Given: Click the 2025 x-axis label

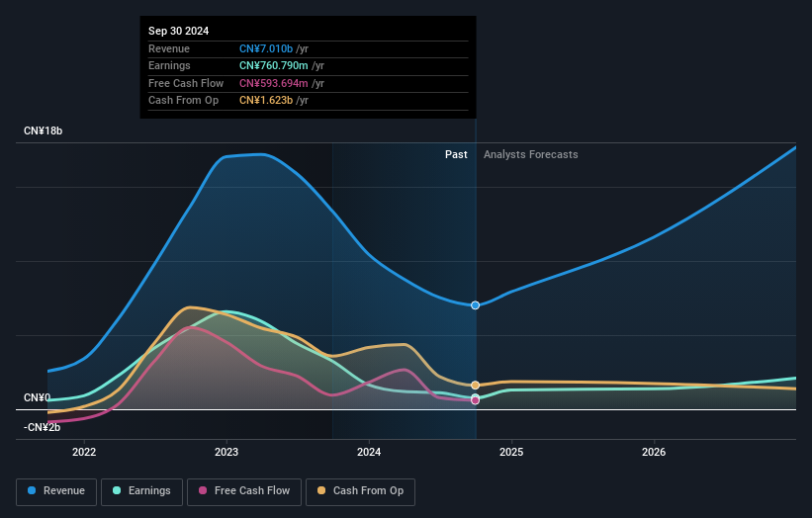Looking at the screenshot, I should tap(511, 453).
